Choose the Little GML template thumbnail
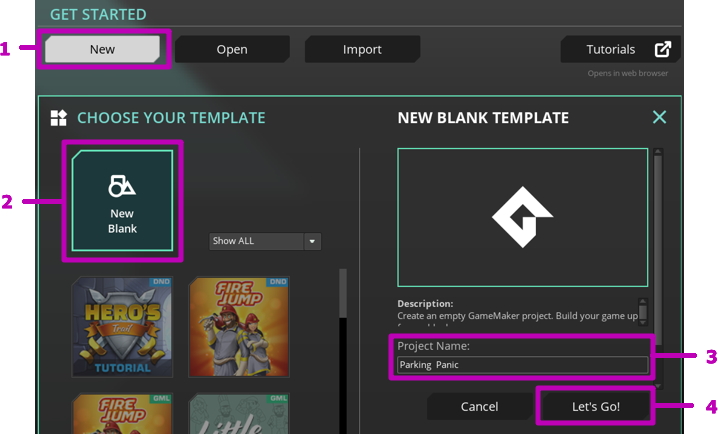 coord(239,414)
